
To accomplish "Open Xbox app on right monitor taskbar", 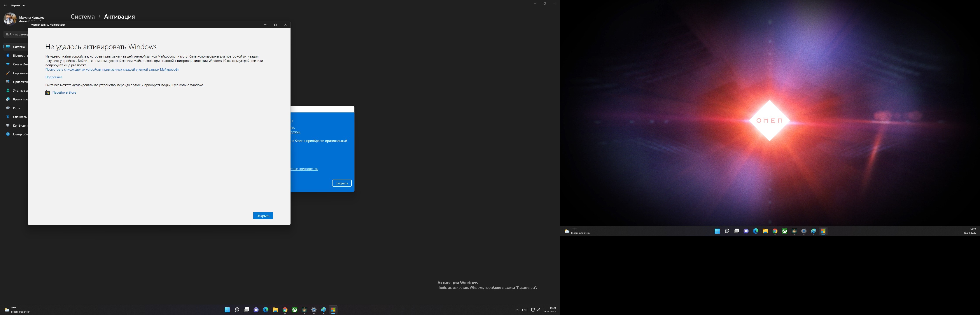I will [784, 231].
